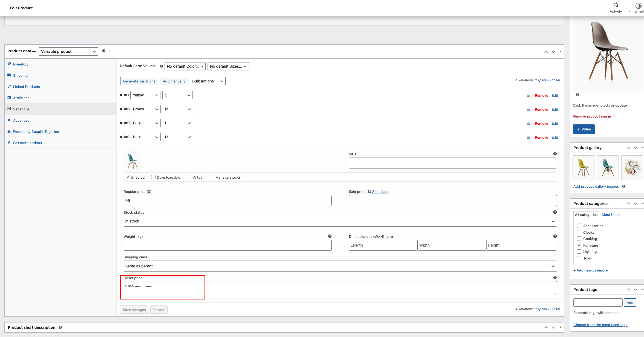The width and height of the screenshot is (644, 337).
Task: Check the Virtual checkbox
Action: pos(189,177)
